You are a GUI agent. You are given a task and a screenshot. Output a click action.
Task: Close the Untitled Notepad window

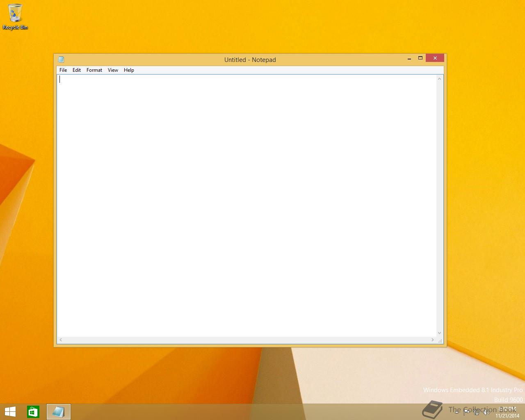435,58
